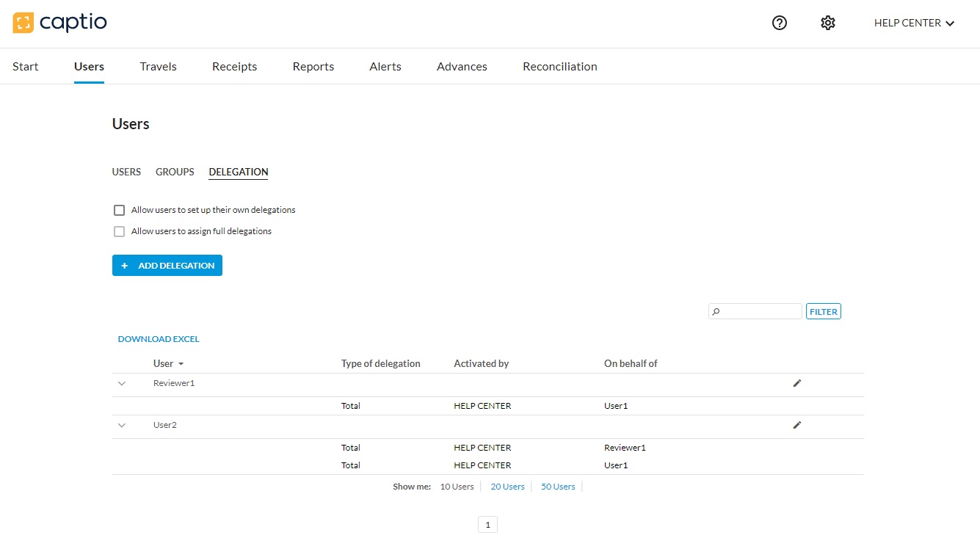
Task: Open the HELP CENTER account dropdown
Action: 914,23
